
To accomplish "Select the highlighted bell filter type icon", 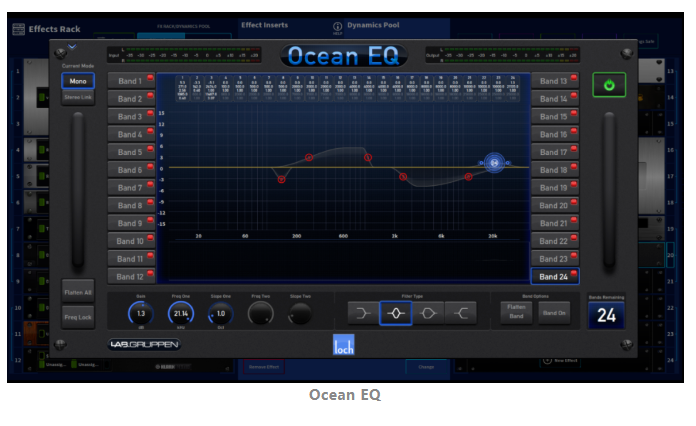I will tap(397, 313).
